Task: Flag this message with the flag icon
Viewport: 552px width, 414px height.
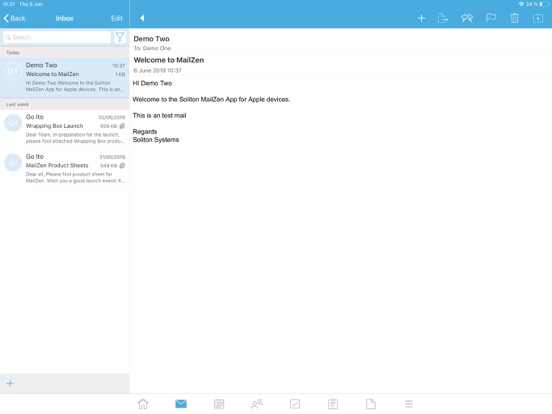Action: tap(491, 18)
